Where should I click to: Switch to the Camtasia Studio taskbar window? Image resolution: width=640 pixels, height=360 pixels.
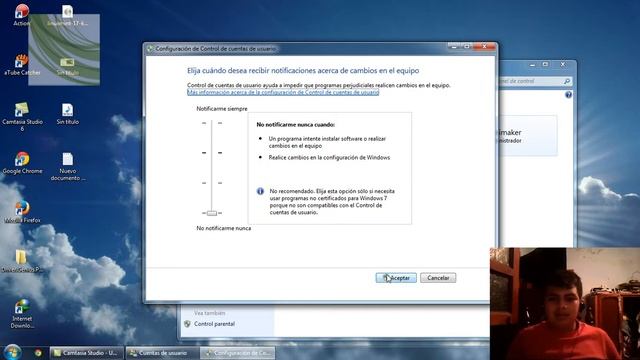click(87, 353)
